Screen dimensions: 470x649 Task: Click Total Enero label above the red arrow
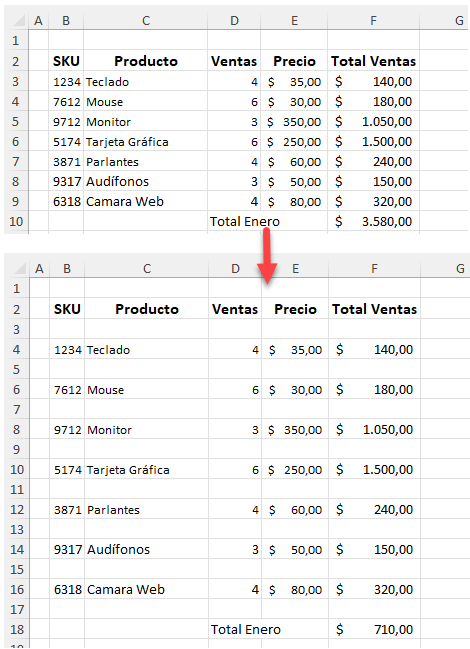coord(245,221)
